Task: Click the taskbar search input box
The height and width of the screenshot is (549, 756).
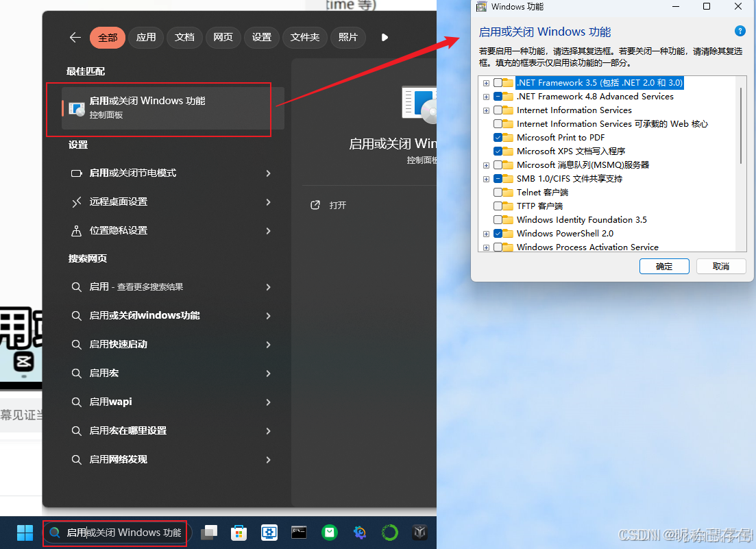Action: point(117,532)
